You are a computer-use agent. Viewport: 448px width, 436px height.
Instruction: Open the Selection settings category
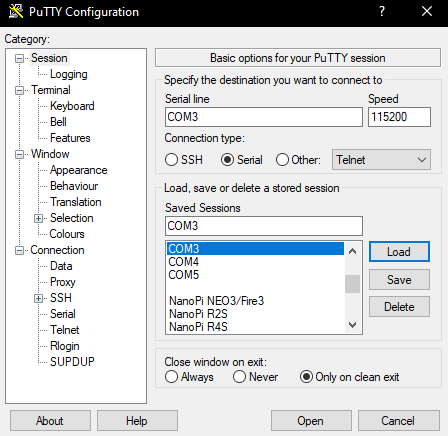click(72, 218)
